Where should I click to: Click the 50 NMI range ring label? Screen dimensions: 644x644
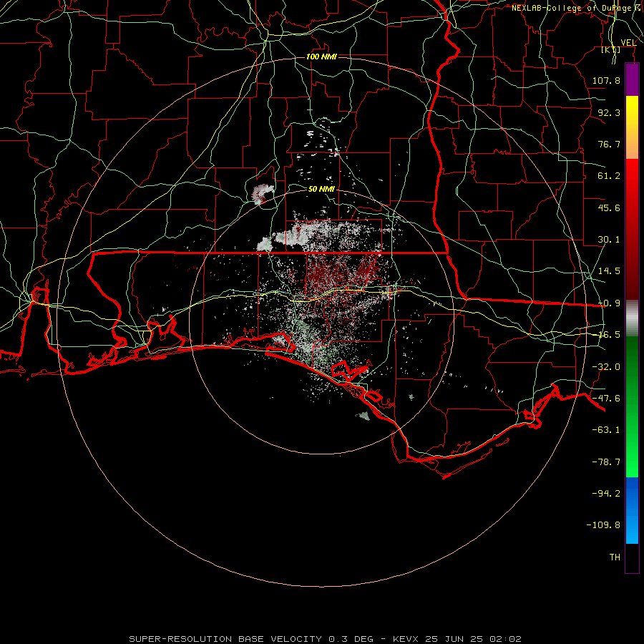coord(321,190)
